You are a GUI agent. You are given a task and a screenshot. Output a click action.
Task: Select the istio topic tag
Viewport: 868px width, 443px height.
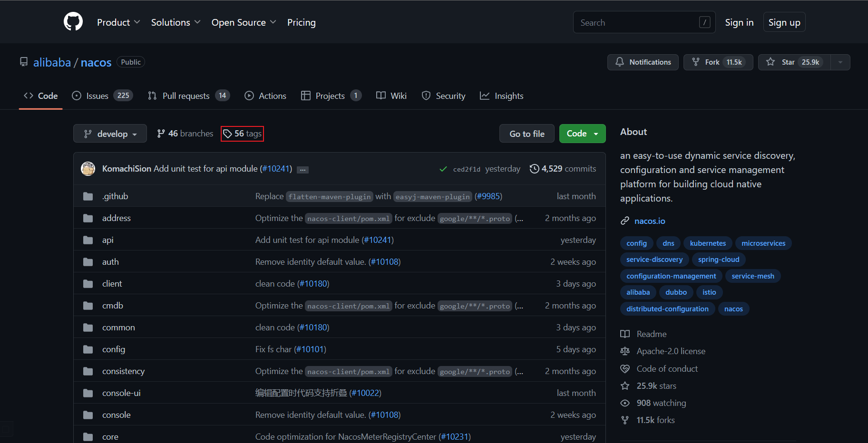(709, 292)
